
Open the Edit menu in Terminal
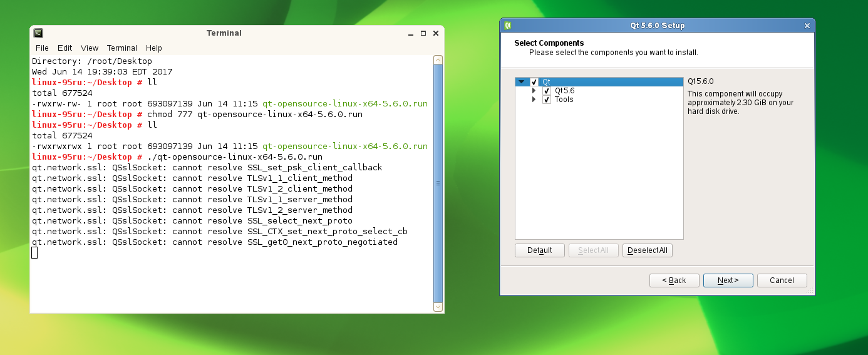pos(65,48)
